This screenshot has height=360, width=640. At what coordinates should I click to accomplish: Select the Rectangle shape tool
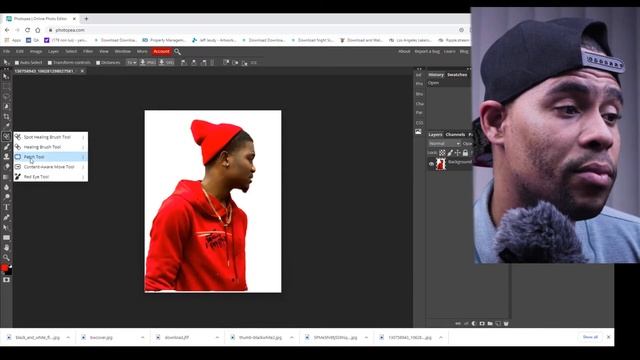(6, 238)
